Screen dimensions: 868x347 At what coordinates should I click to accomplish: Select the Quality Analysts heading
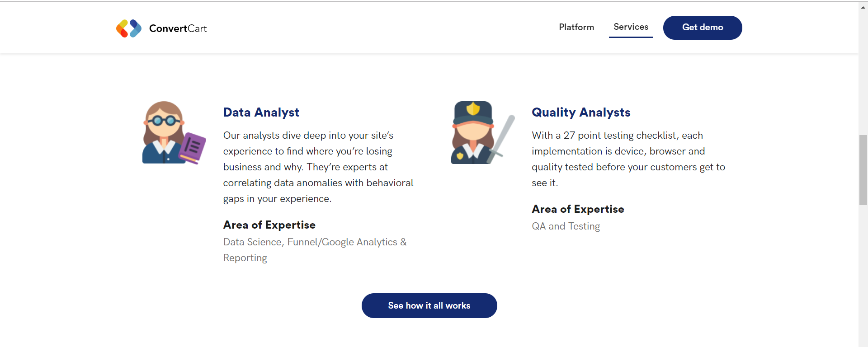point(581,112)
